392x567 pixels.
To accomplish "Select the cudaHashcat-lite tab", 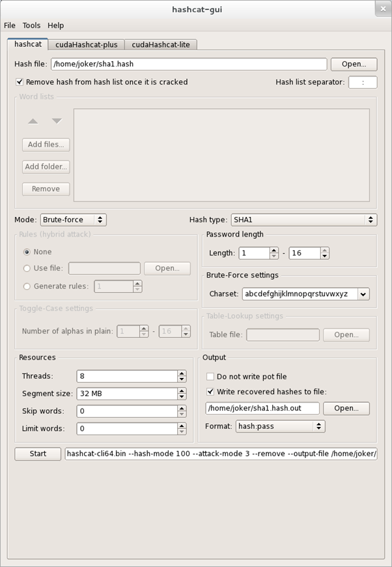I will pyautogui.click(x=161, y=44).
